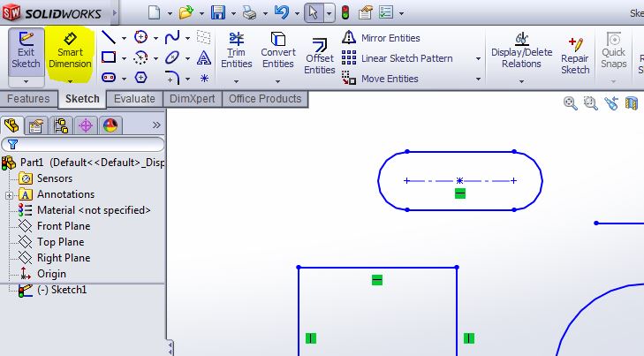Select the Centerpoint Arc tool

140,57
